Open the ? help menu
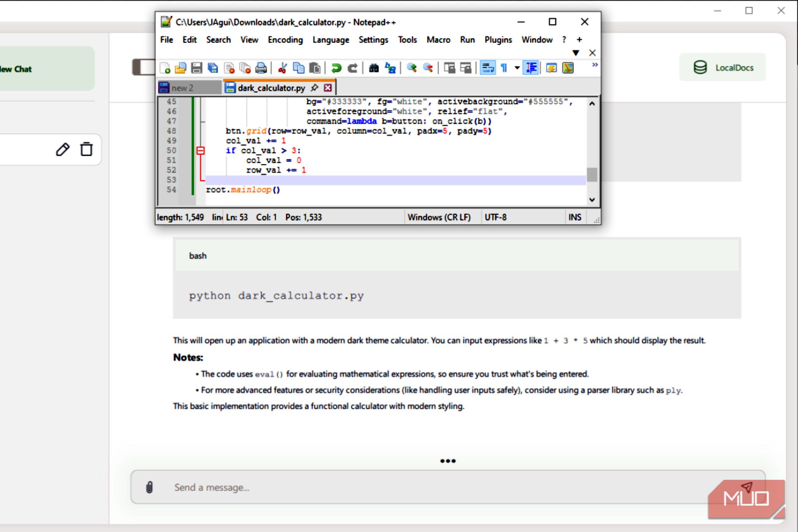This screenshot has height=532, width=798. point(564,40)
